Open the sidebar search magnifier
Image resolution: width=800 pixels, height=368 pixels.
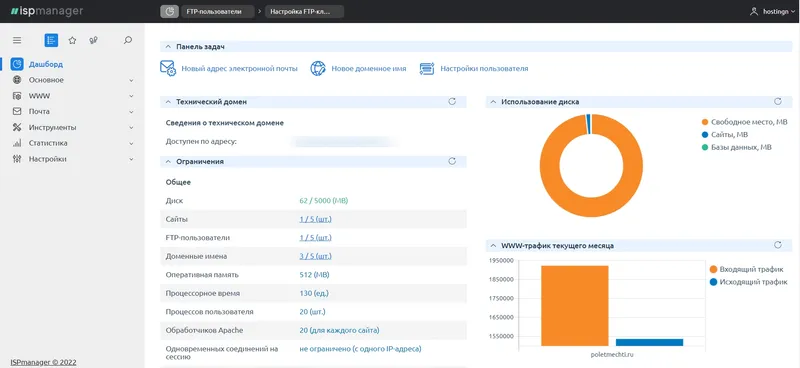[x=128, y=40]
